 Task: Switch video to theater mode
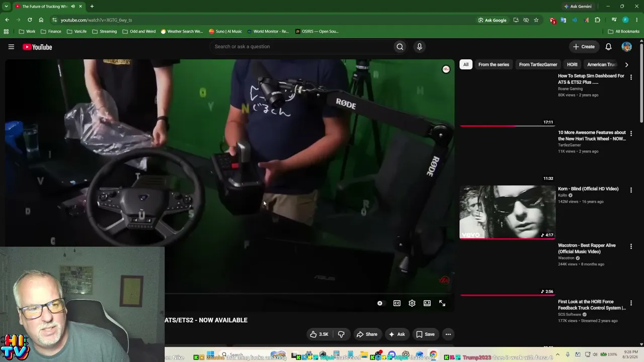[427, 303]
